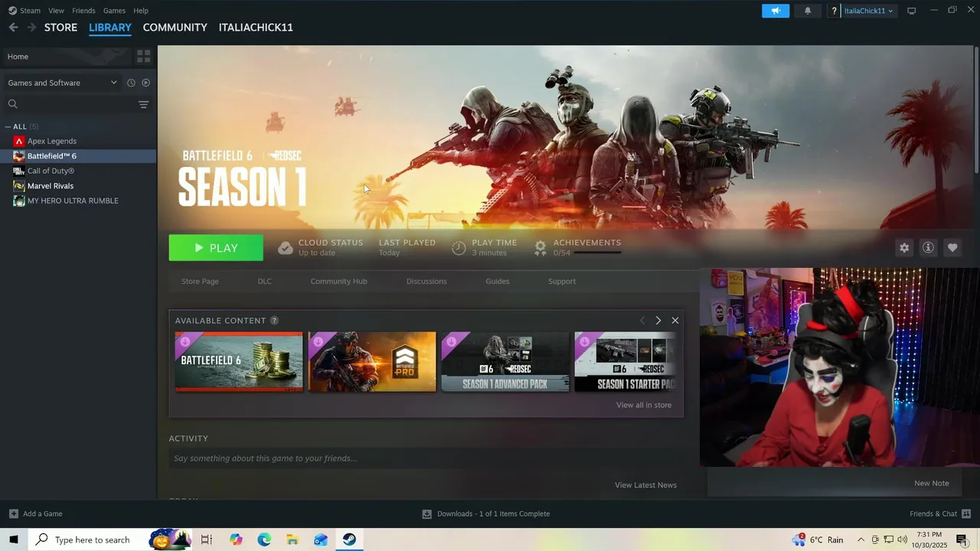This screenshot has height=551, width=980.
Task: Click the green PLAY button
Action: click(x=216, y=248)
